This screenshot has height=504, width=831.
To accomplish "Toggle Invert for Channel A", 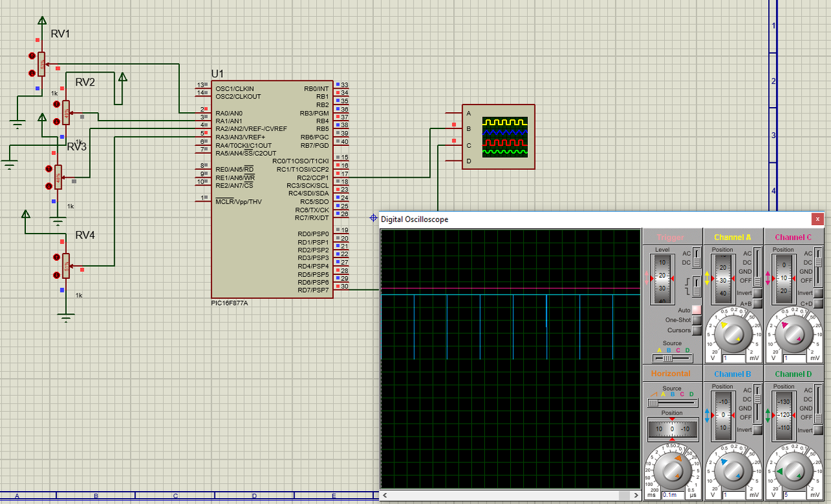I will tap(757, 293).
